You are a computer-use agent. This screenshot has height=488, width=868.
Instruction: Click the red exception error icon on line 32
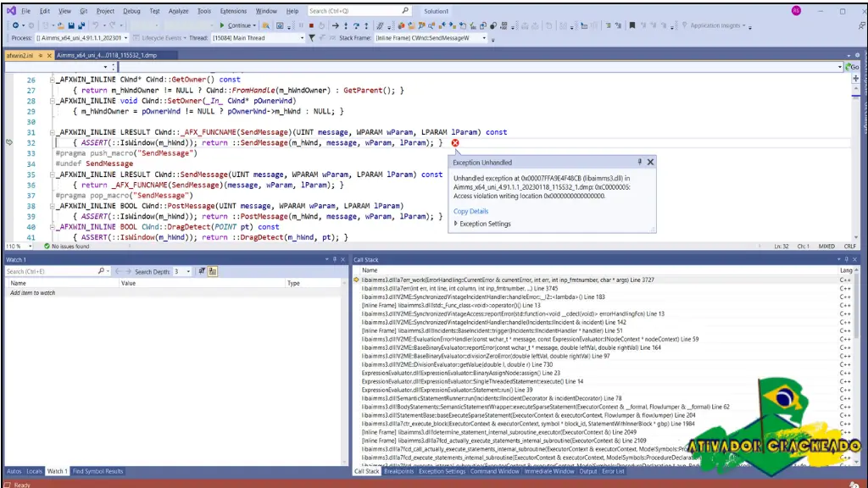tap(455, 142)
